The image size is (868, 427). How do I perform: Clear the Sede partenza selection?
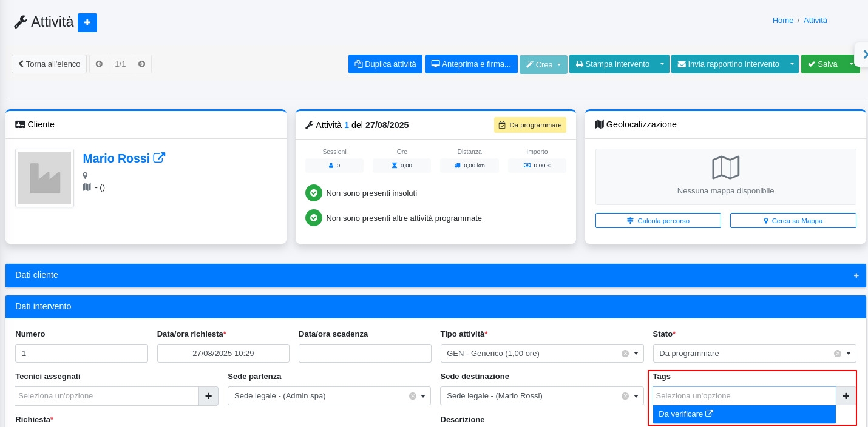coord(412,396)
